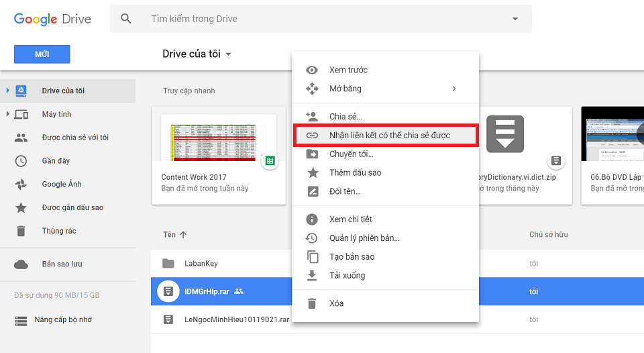
Task: Open the search options dropdown arrow
Action: coord(515,19)
